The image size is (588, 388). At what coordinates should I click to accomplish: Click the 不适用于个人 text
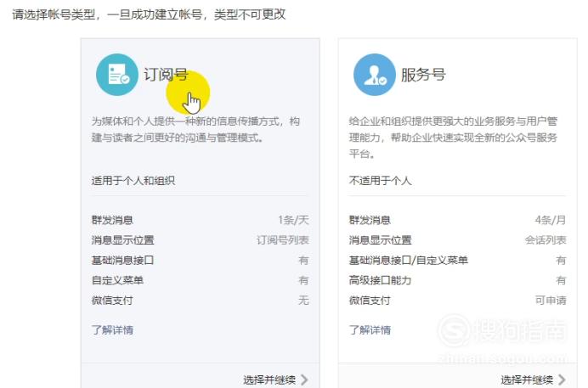click(x=380, y=181)
